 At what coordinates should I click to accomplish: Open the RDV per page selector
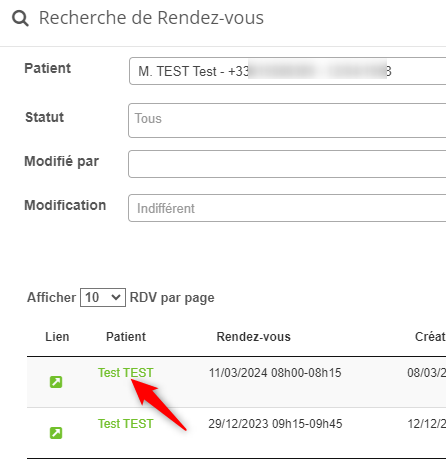click(103, 297)
